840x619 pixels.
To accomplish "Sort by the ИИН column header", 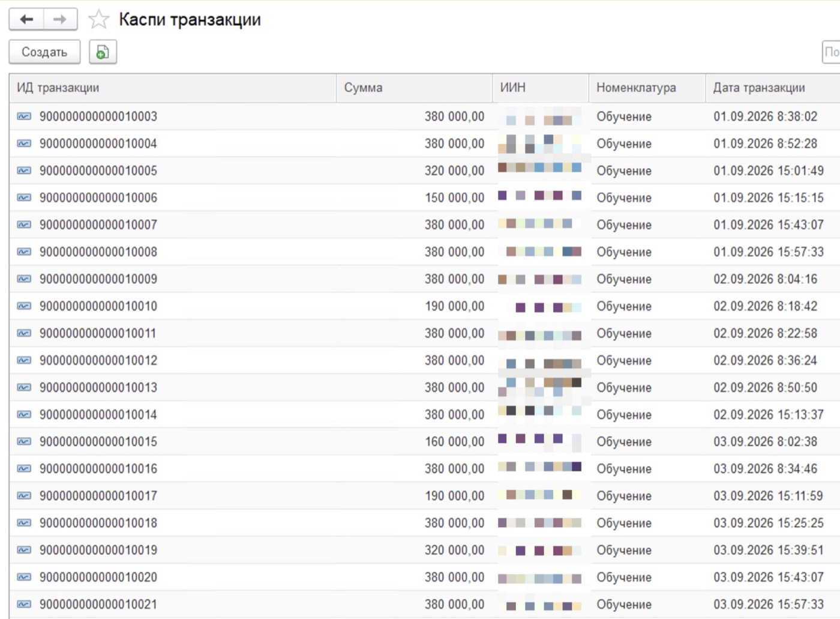I will [540, 88].
